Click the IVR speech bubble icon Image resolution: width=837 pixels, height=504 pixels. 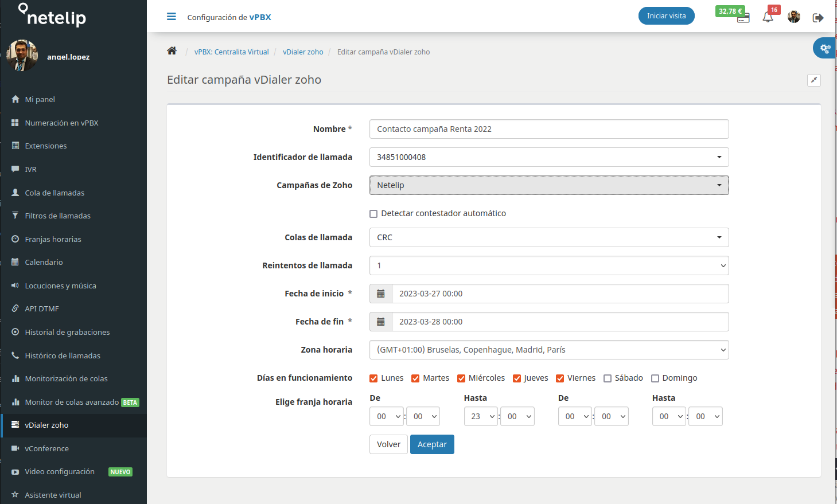tap(15, 169)
